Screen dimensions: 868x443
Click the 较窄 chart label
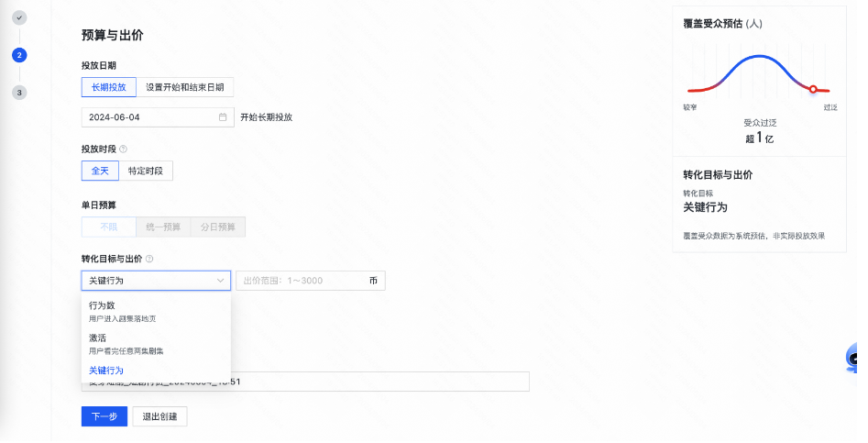[690, 107]
